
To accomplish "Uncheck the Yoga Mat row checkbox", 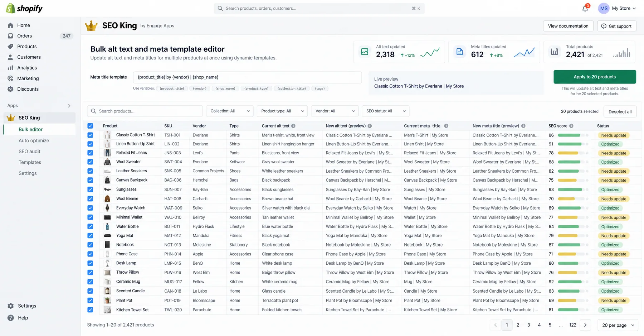I will (x=90, y=236).
